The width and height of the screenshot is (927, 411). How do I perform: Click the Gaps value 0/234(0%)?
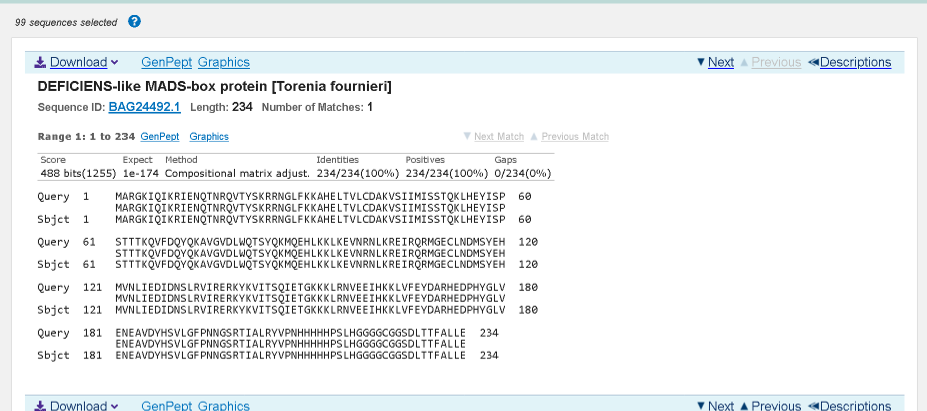coord(523,174)
